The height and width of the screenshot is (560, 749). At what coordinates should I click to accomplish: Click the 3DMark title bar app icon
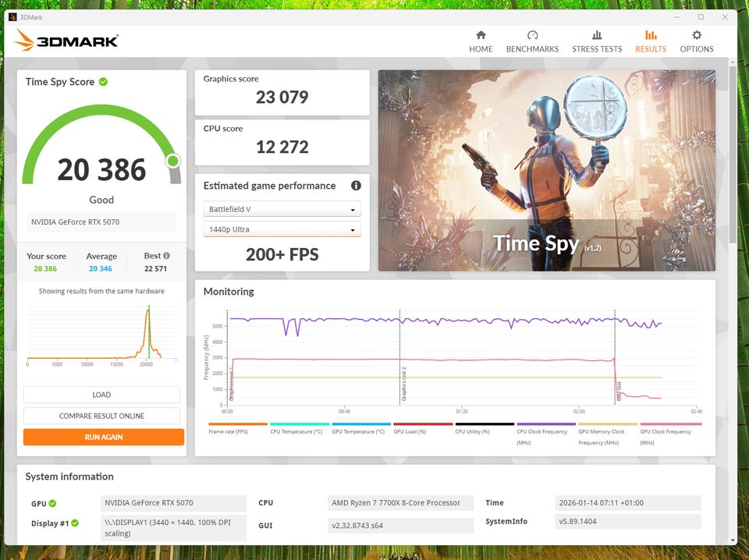[13, 17]
